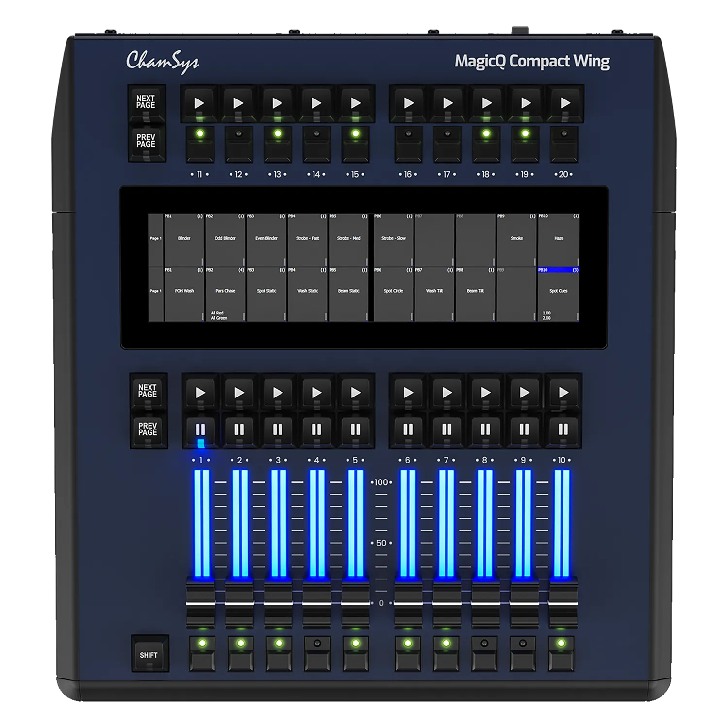Toggle the lit flash button under fader 10

pyautogui.click(x=561, y=653)
